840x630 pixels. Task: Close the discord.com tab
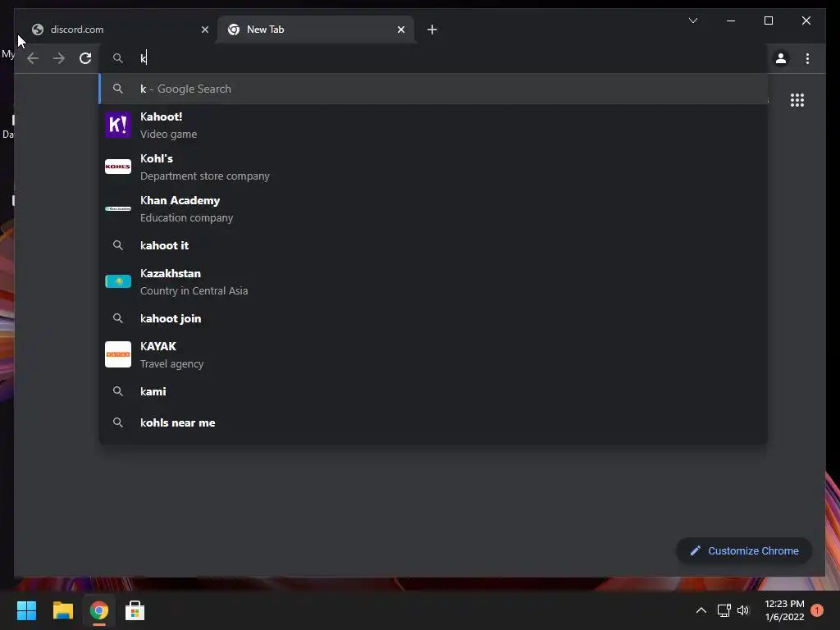pyautogui.click(x=204, y=30)
